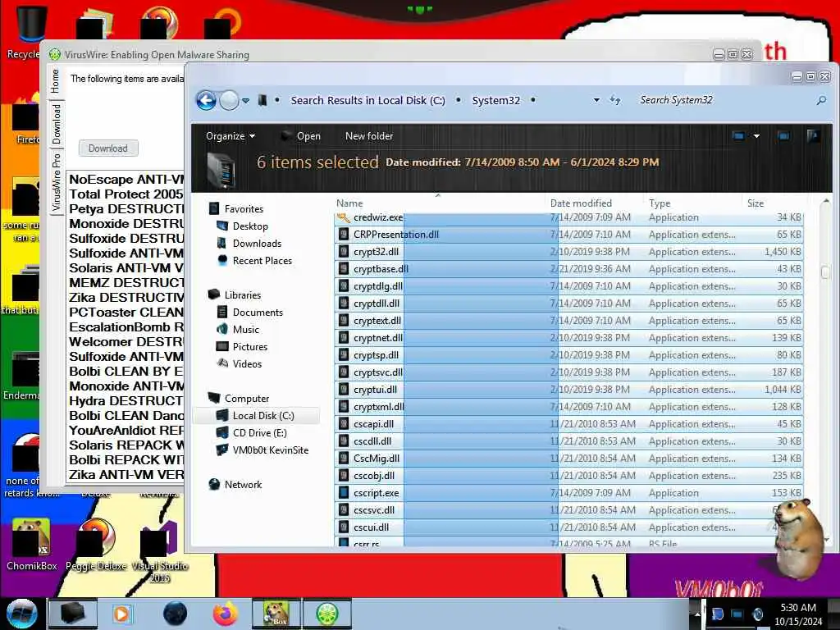Select Computer in the navigation pane
This screenshot has height=630, width=840.
(246, 399)
